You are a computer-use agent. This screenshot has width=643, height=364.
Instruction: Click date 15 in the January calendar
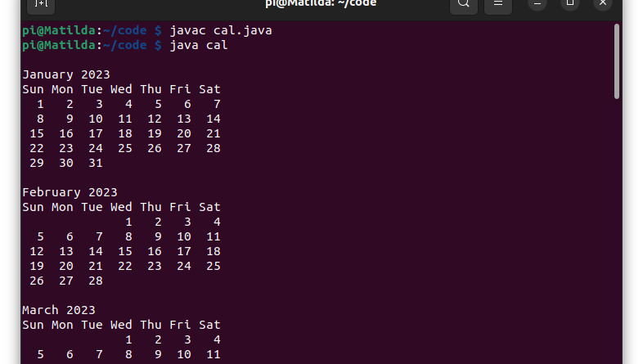tap(37, 133)
